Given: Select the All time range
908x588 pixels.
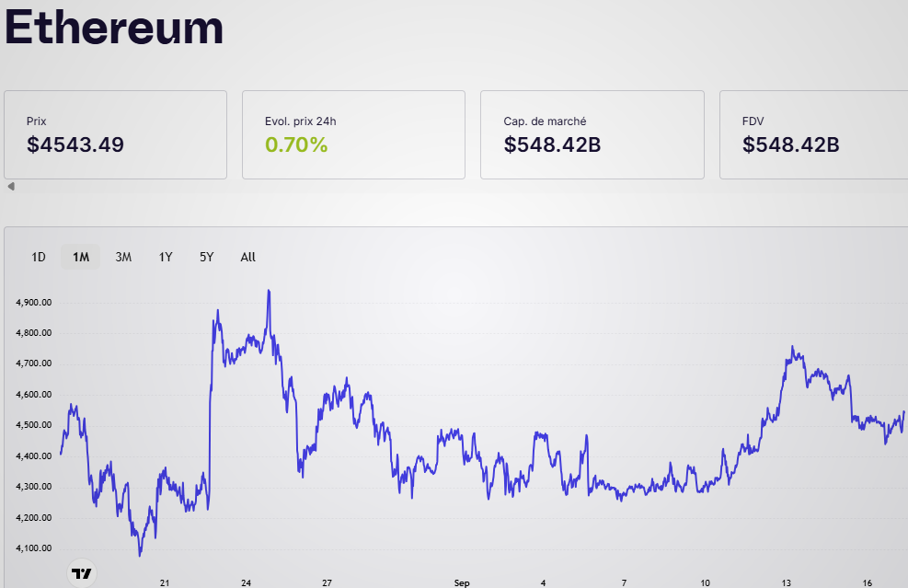Looking at the screenshot, I should coord(247,258).
